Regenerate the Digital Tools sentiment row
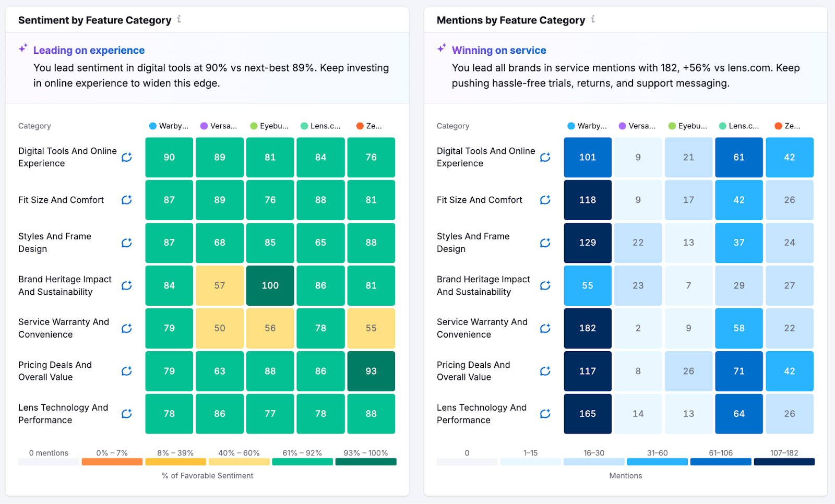The image size is (835, 504). click(x=126, y=157)
